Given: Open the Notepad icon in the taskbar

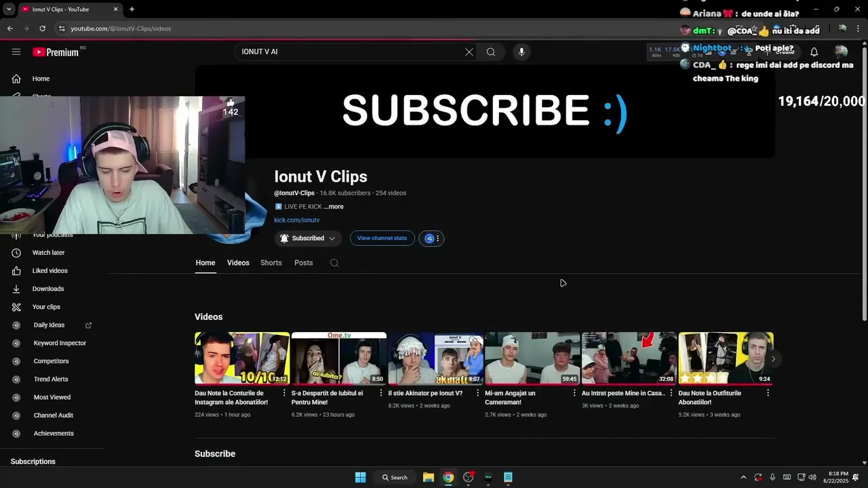Looking at the screenshot, I should [x=508, y=477].
